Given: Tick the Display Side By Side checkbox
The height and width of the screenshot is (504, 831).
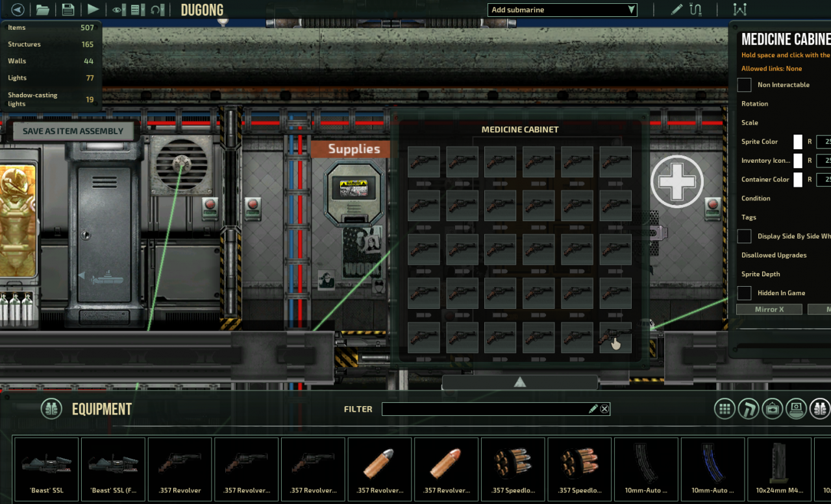Looking at the screenshot, I should [745, 237].
